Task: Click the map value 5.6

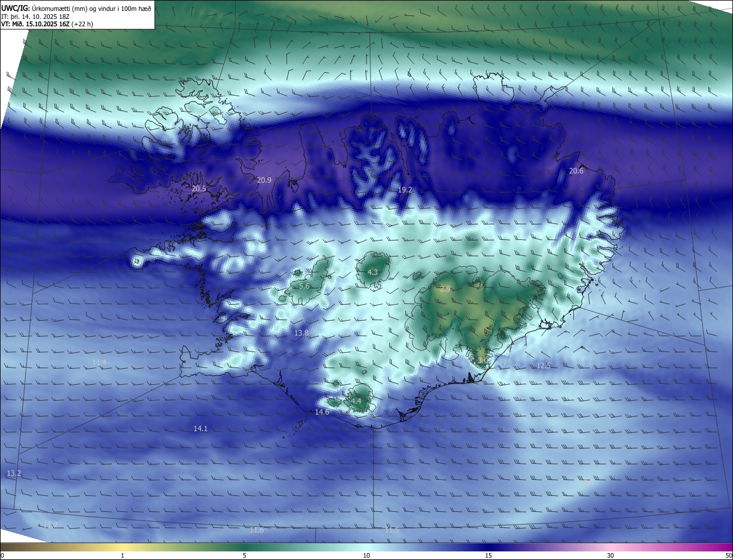Action: pos(304,286)
